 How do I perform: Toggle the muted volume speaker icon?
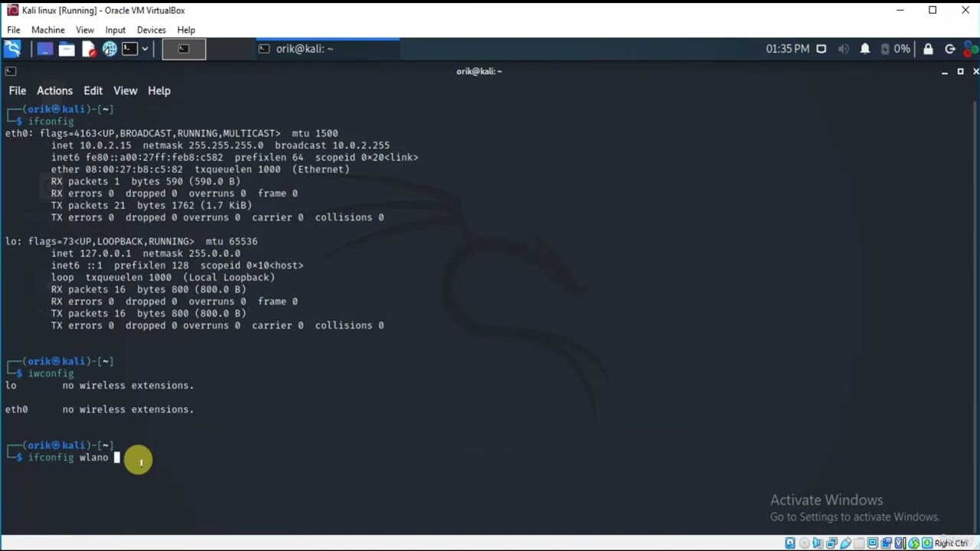point(843,49)
